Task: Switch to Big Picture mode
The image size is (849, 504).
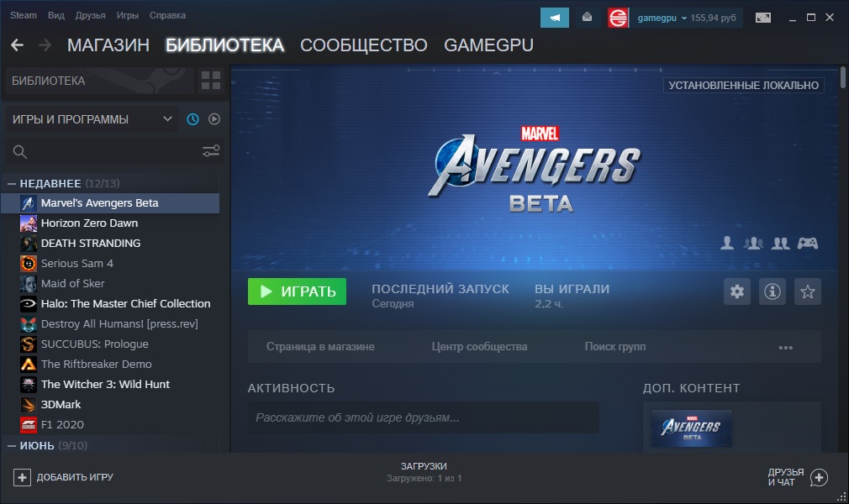Action: 763,18
